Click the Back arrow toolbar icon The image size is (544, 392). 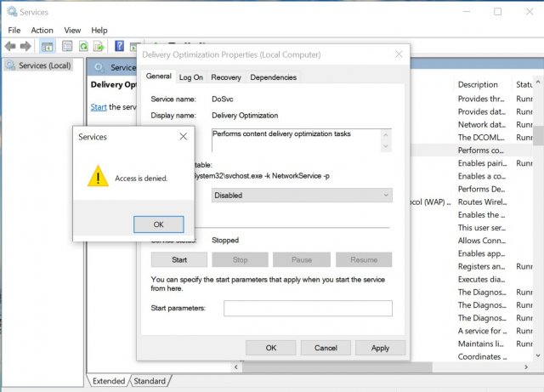click(x=10, y=46)
